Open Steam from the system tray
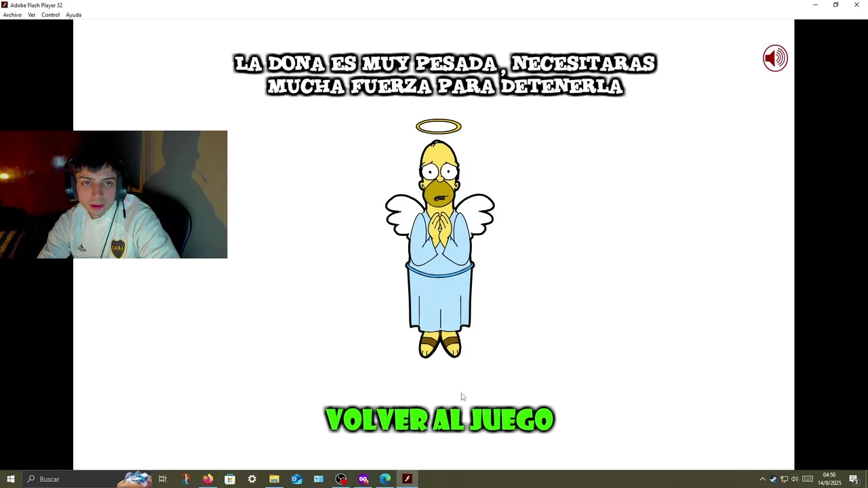 click(x=773, y=479)
